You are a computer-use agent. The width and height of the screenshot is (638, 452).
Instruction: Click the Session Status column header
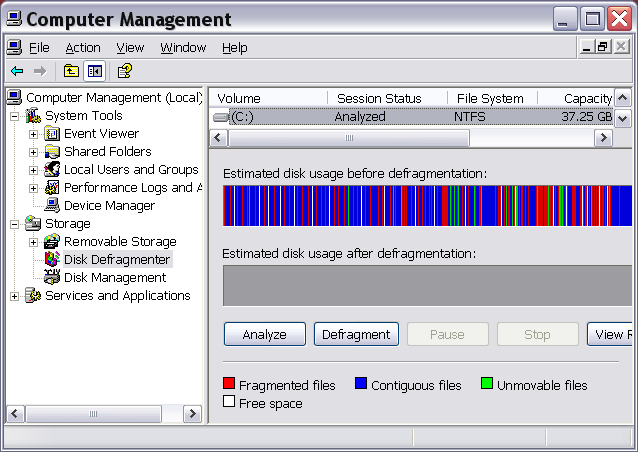point(387,98)
